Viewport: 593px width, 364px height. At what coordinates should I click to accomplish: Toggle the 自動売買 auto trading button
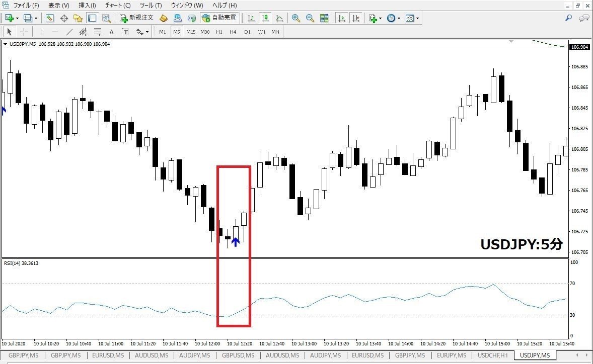point(219,18)
